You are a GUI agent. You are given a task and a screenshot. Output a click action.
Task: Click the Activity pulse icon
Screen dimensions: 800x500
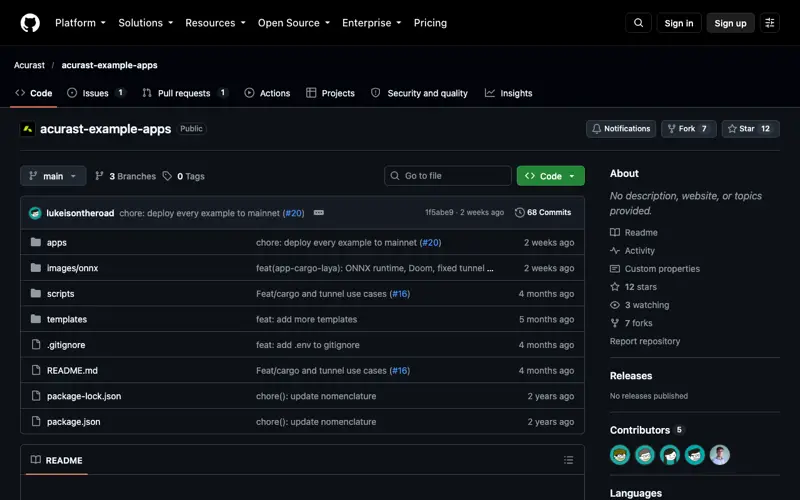pos(615,251)
